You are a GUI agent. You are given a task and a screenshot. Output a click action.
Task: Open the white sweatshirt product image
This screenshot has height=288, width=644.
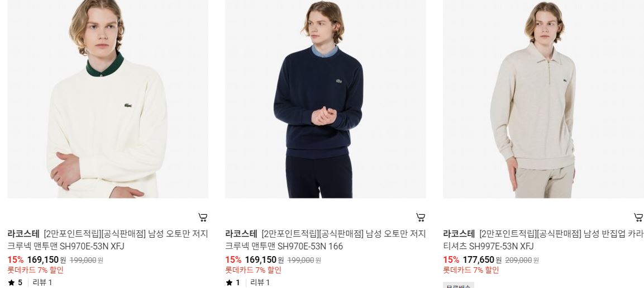108,99
